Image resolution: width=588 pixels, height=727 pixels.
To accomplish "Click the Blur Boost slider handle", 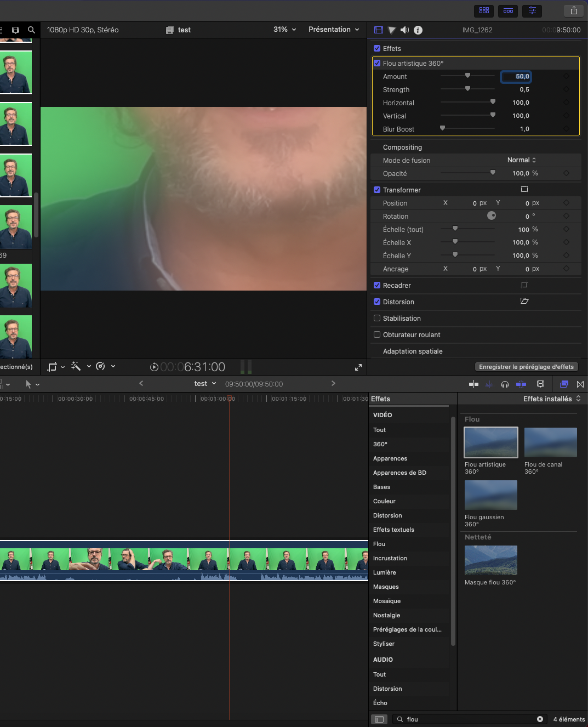I will [x=443, y=128].
